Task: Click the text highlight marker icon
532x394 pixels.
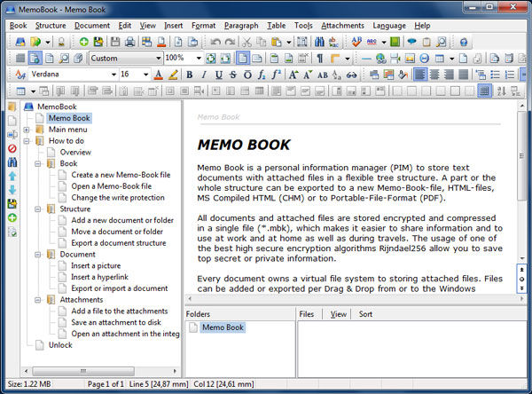Action: coord(173,75)
